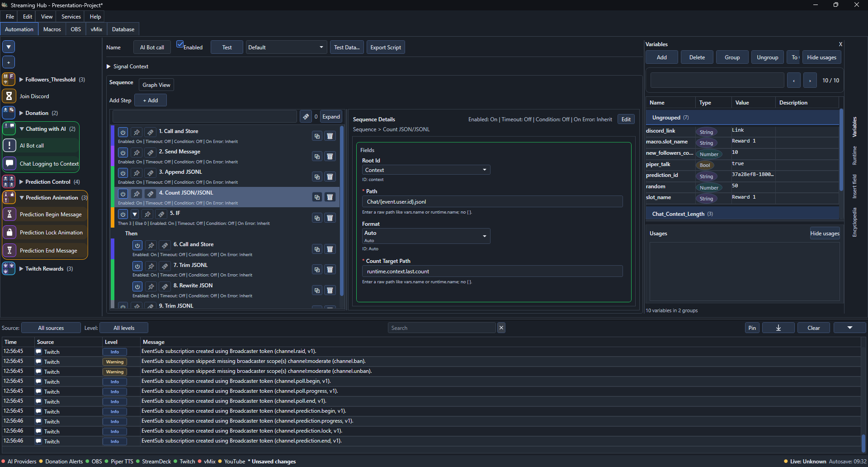Duplicate step 1 Call and Store
The width and height of the screenshot is (868, 467).
coord(317,136)
